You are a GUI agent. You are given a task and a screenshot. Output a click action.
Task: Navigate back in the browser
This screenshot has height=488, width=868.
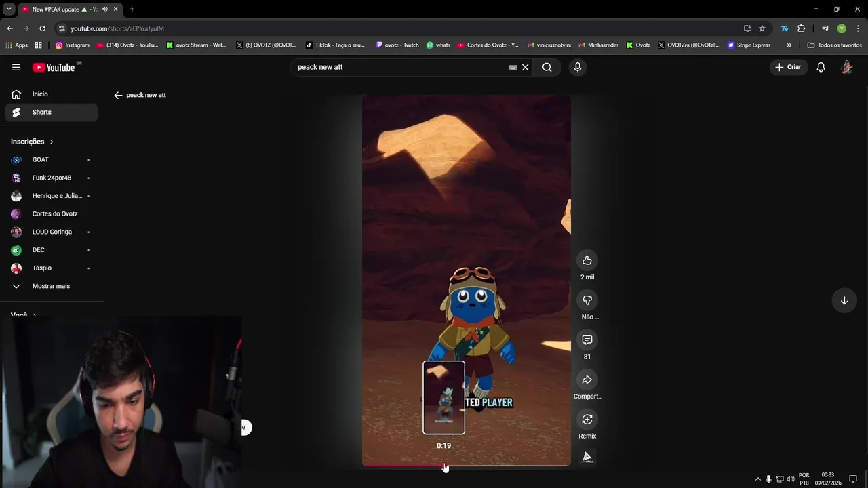click(9, 28)
